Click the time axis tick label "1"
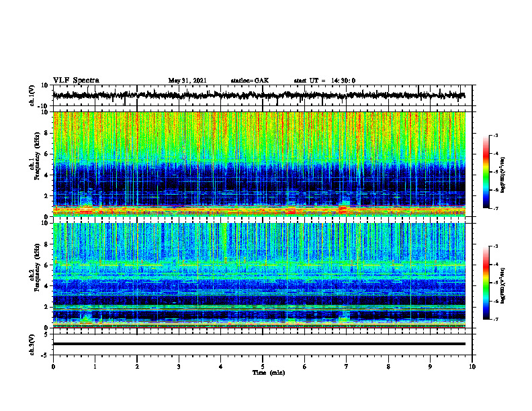 pos(95,367)
